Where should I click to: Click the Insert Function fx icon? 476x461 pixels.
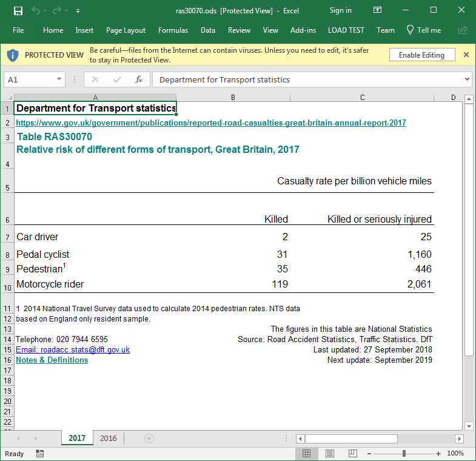click(x=139, y=79)
